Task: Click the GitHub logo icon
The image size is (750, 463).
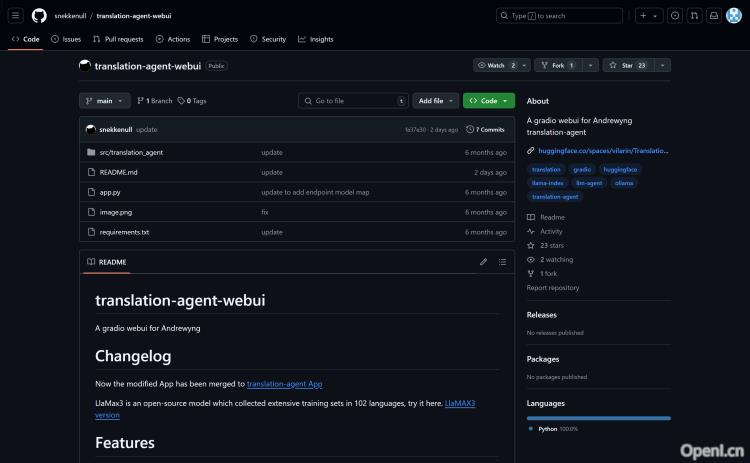Action: [39, 16]
